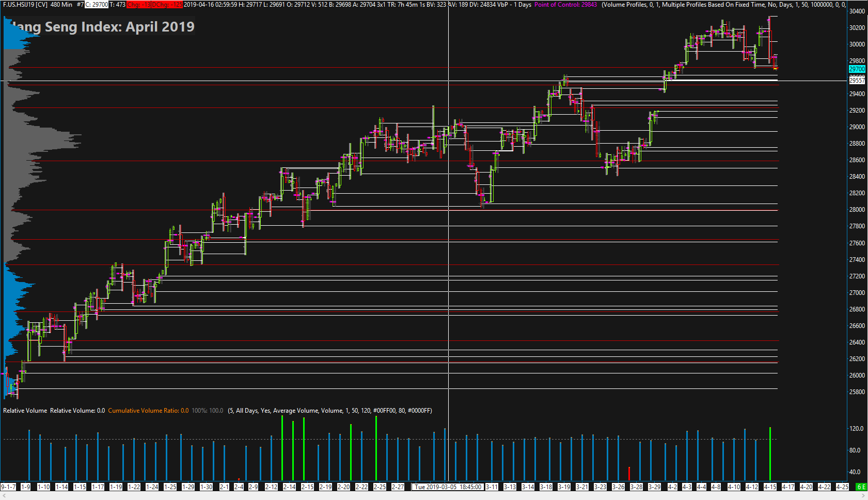
Task: Click the '3-29' date label on the time axis
Action: [654, 487]
